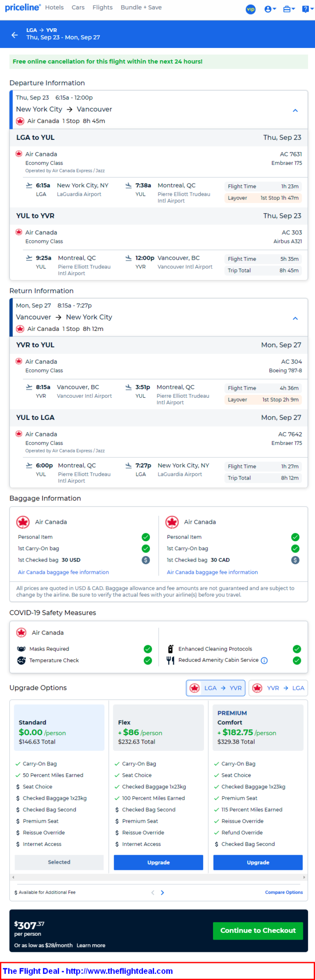Viewport: 315px width, 980px height.
Task: Open the VIP badge icon
Action: (251, 9)
